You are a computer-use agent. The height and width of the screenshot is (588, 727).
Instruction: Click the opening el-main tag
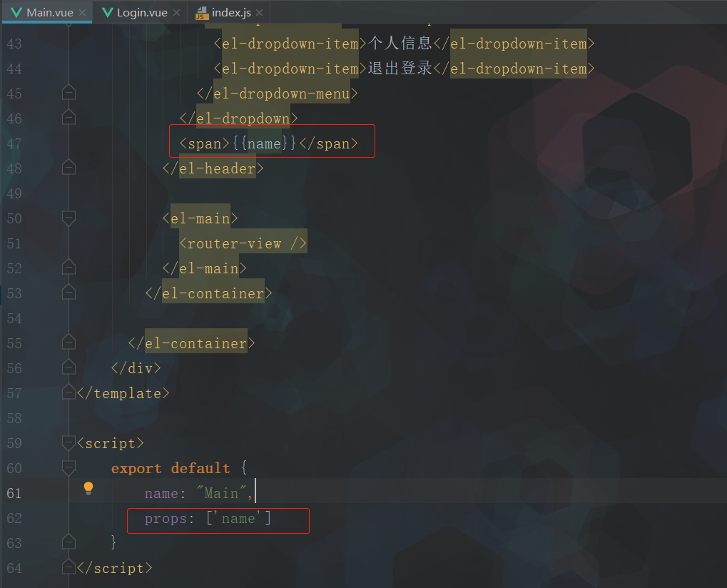pos(200,218)
